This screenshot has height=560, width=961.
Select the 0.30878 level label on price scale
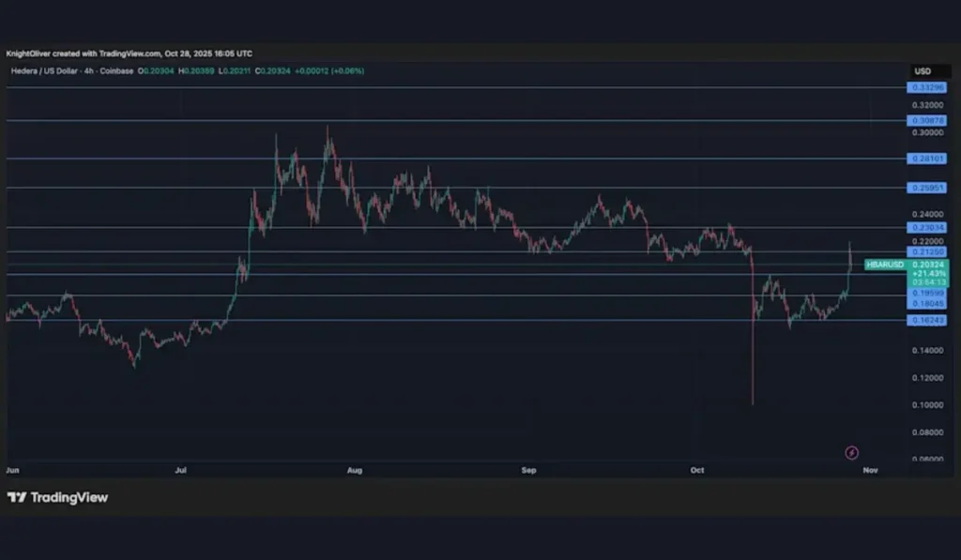(929, 120)
